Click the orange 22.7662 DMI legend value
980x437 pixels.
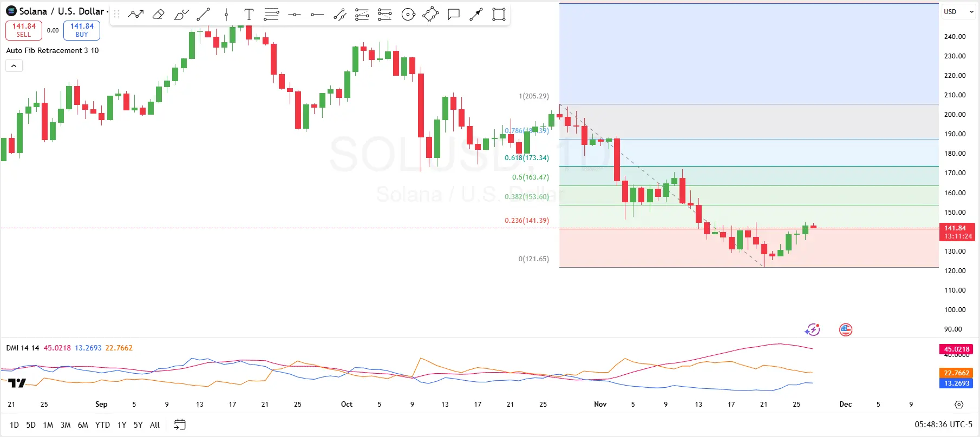[x=119, y=348]
